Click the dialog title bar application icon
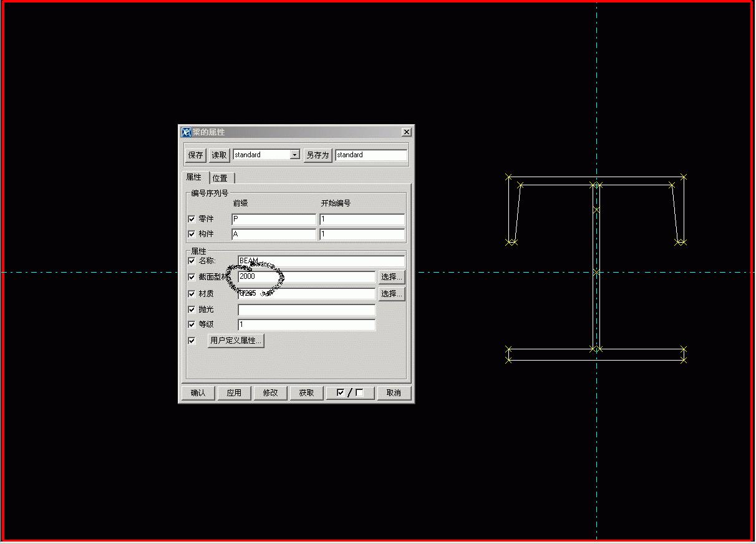The height and width of the screenshot is (544, 756). pyautogui.click(x=186, y=132)
